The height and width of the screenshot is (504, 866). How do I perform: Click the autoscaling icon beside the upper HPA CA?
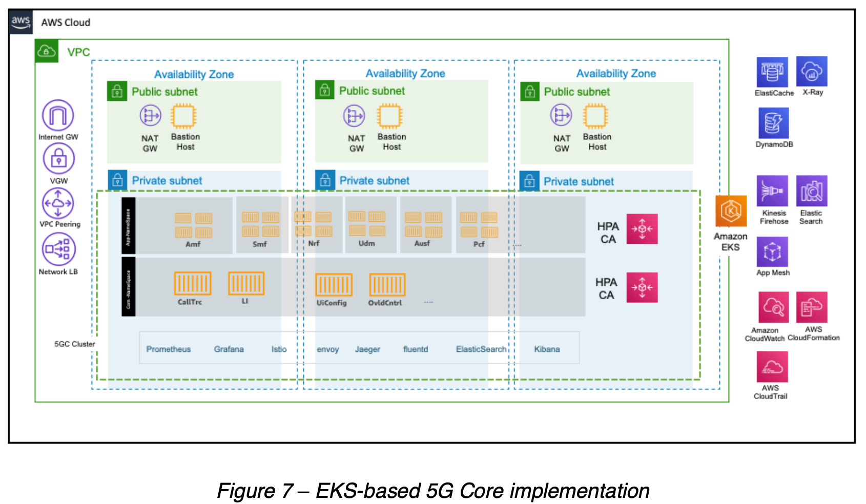point(642,229)
